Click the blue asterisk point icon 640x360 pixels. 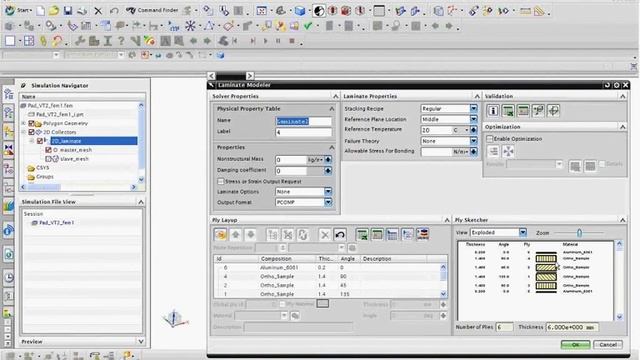click(190, 26)
